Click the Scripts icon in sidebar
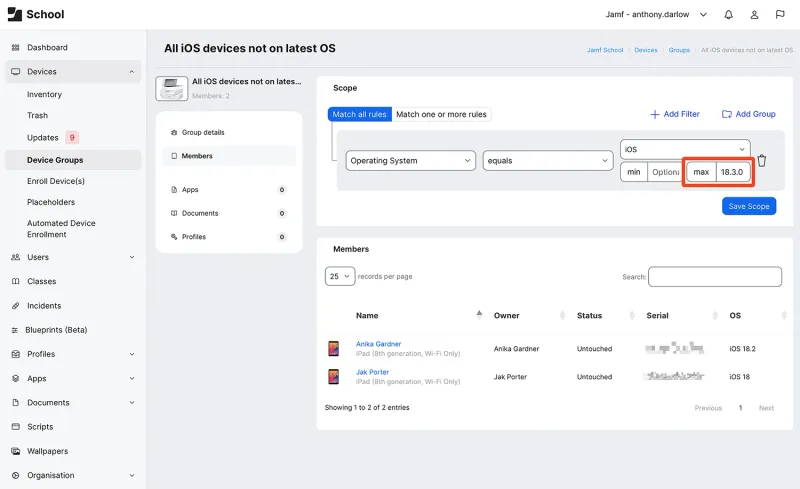The height and width of the screenshot is (489, 800). coord(15,427)
